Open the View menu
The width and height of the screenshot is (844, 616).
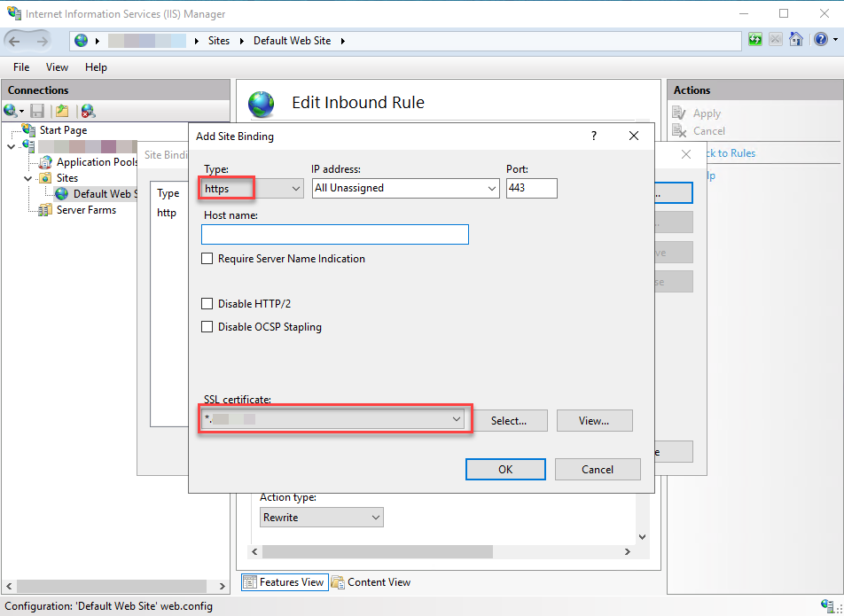click(x=57, y=66)
